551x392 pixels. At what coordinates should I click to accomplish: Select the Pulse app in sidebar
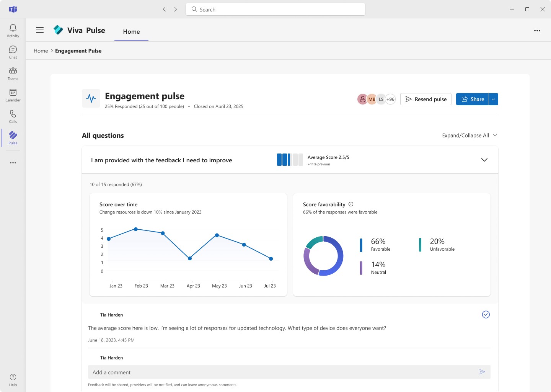click(x=13, y=138)
